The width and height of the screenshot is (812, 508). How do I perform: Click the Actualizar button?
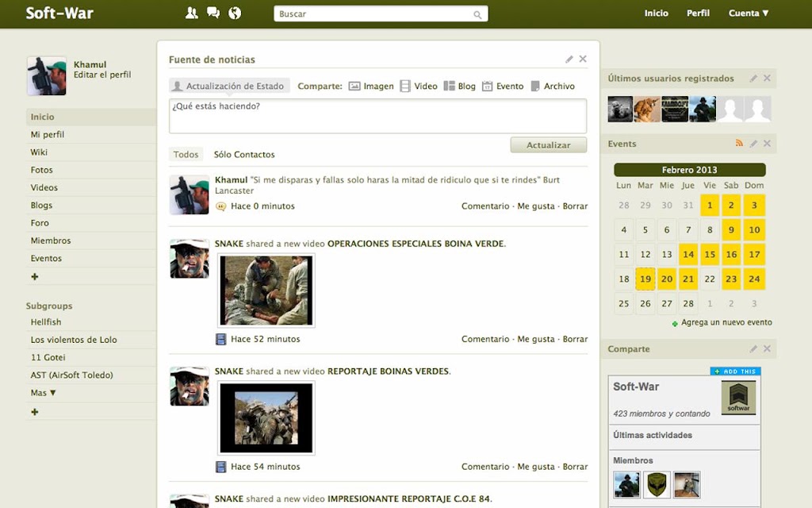click(549, 145)
